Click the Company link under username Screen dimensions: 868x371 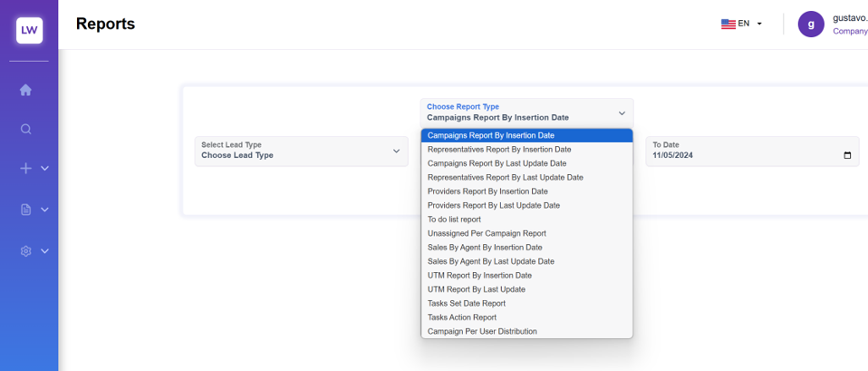(849, 31)
